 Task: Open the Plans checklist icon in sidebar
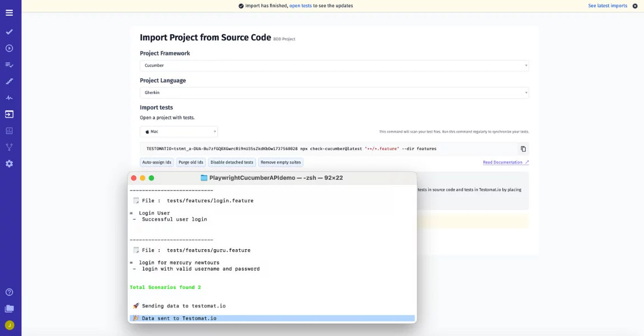10,65
